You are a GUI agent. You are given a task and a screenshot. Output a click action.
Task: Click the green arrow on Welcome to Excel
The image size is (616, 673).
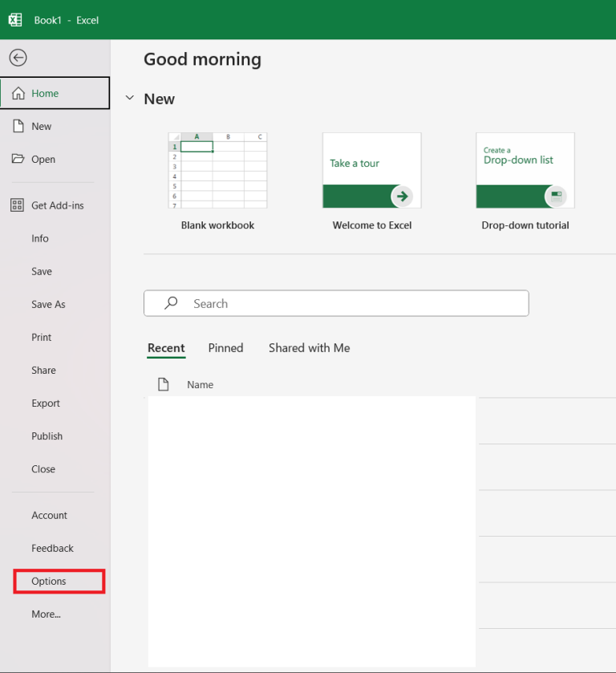click(400, 196)
